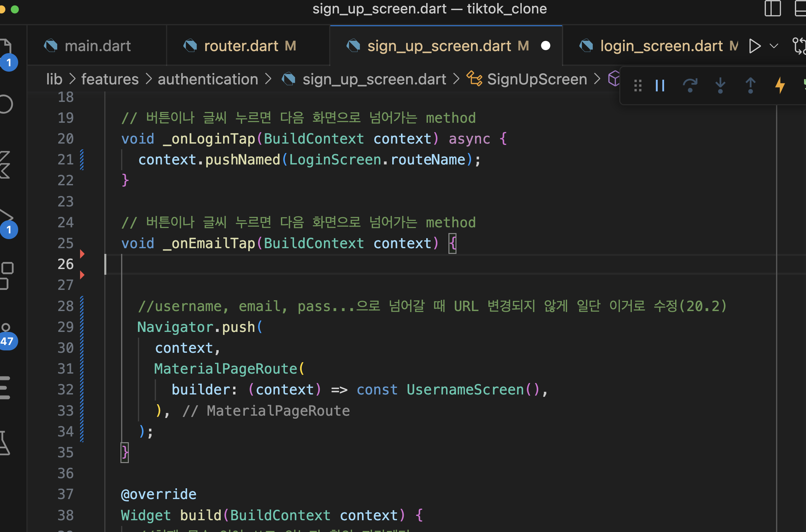Click the debug Step Over icon
The width and height of the screenshot is (806, 532).
(x=690, y=85)
